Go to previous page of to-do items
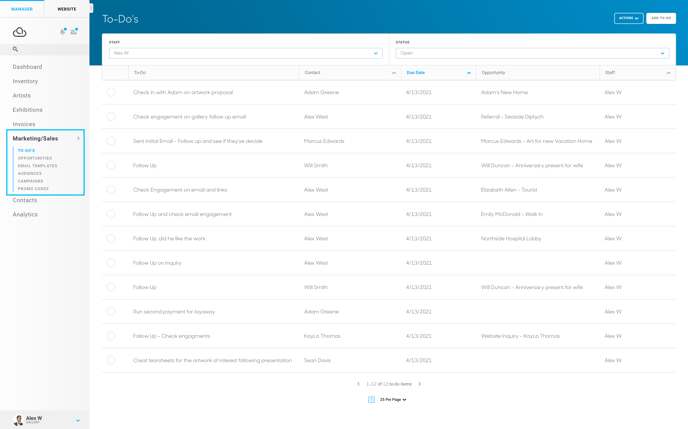688x429 pixels. (358, 384)
